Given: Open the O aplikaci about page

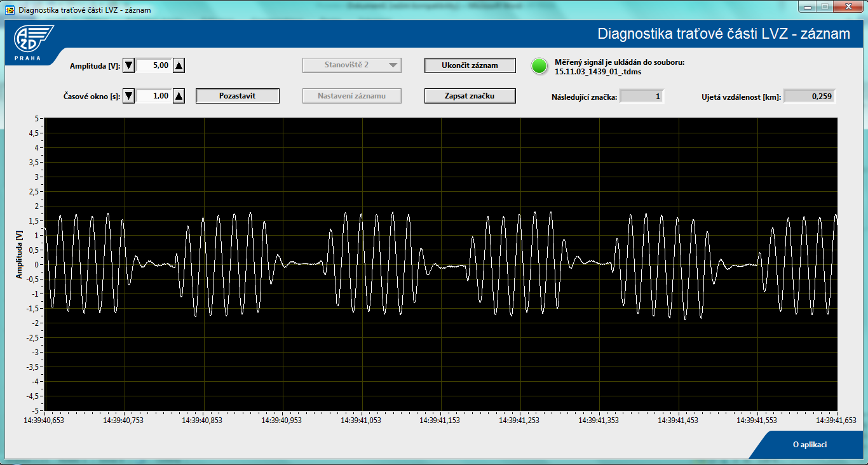Looking at the screenshot, I should click(810, 445).
